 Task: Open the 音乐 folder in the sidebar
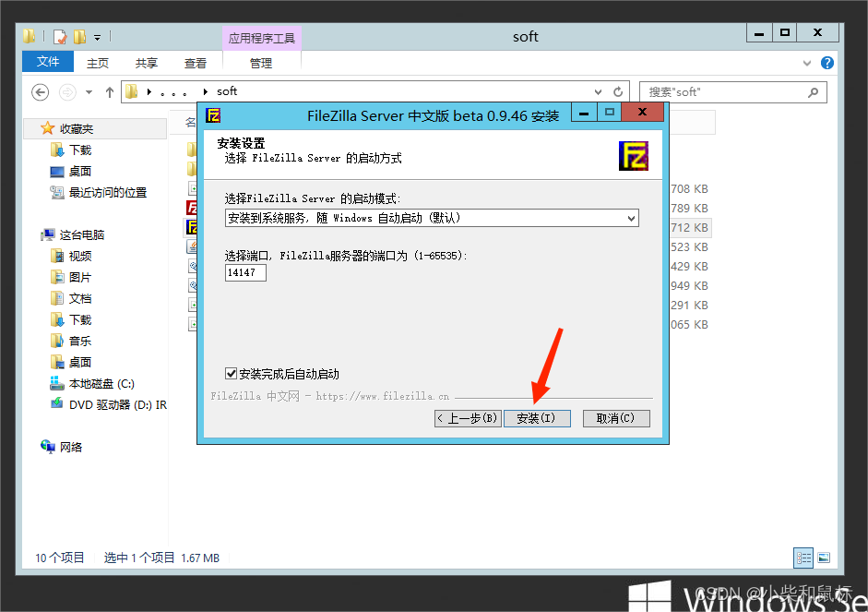tap(80, 341)
